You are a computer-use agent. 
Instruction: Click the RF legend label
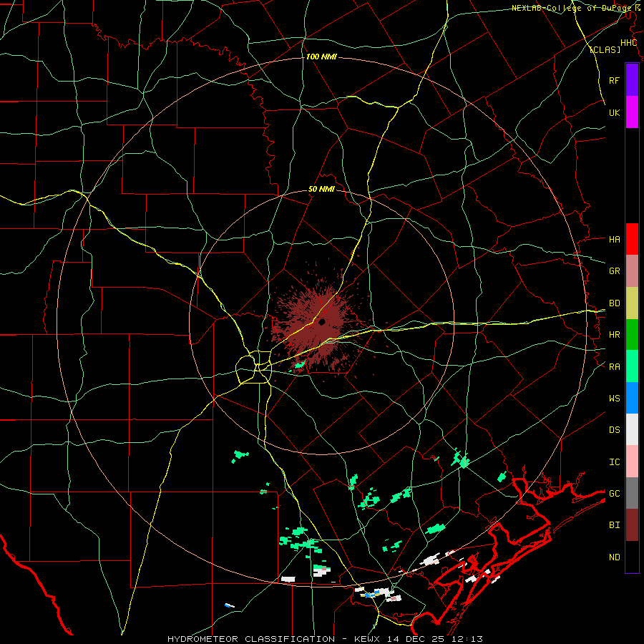pos(614,80)
